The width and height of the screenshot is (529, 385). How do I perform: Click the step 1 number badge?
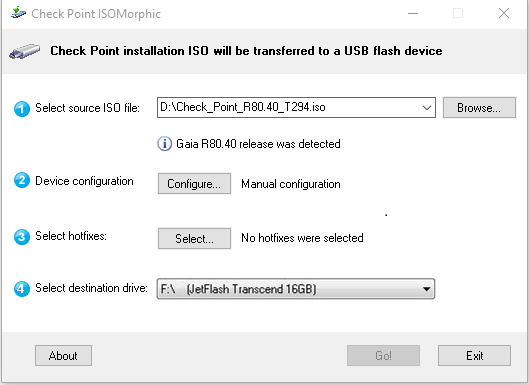(x=22, y=109)
